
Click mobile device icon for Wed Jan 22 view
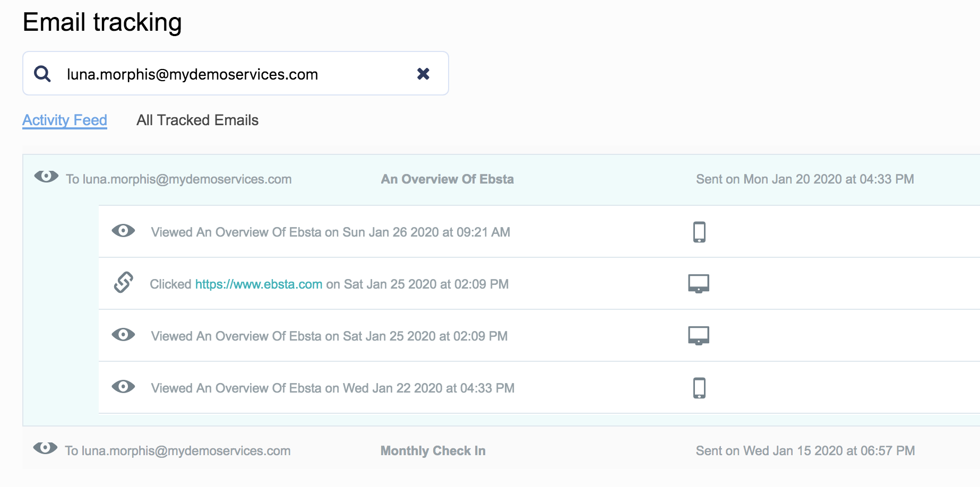pyautogui.click(x=699, y=388)
